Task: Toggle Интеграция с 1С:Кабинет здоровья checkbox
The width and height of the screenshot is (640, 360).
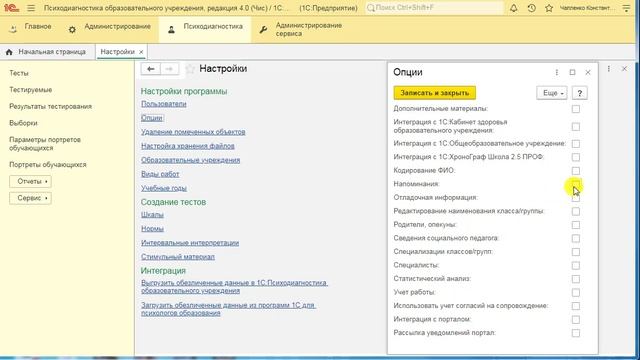Action: coord(576,127)
